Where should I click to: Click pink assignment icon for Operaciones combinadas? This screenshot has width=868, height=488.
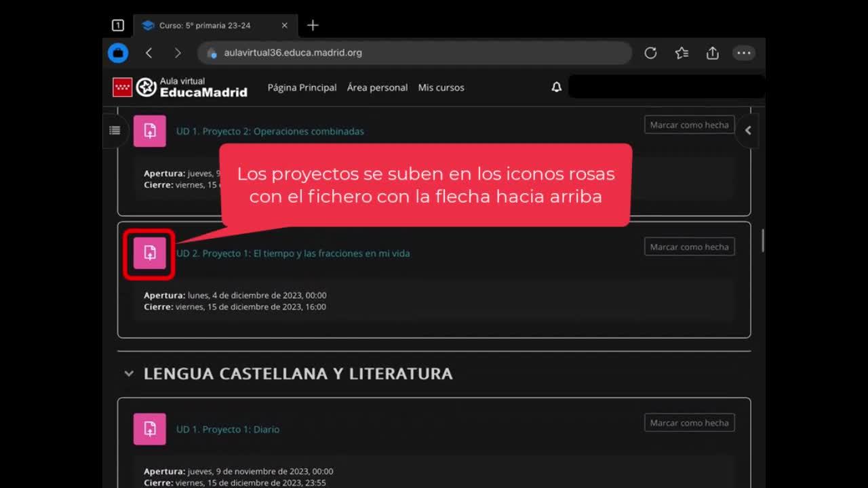150,131
